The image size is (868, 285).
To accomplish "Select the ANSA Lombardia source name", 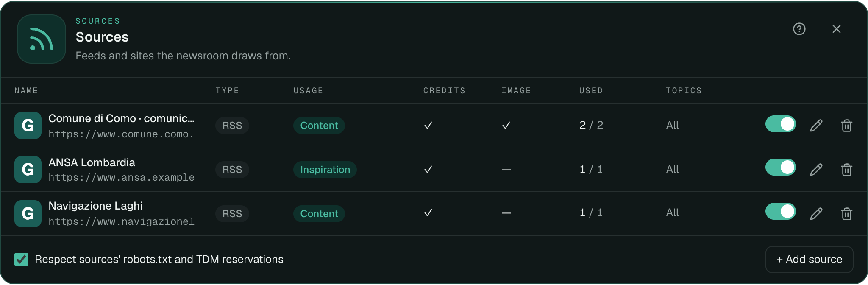I will click(92, 162).
